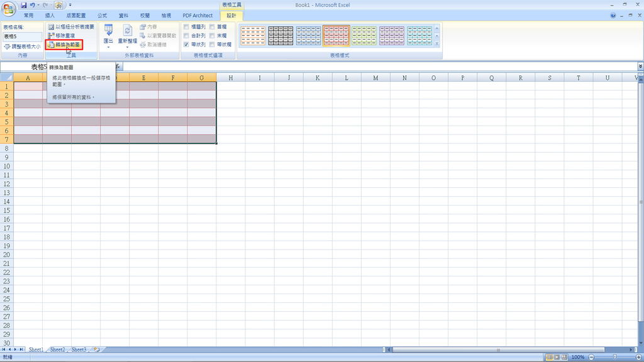Screen dimensions: 644x362
Task: Apply the purple table style thumbnail
Action: pyautogui.click(x=392, y=36)
